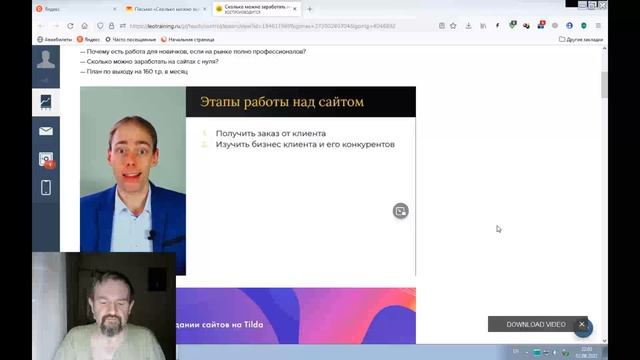Image resolution: width=640 pixels, height=360 pixels.
Task: Switch to the Яндекс browser tab
Action: tap(76, 9)
